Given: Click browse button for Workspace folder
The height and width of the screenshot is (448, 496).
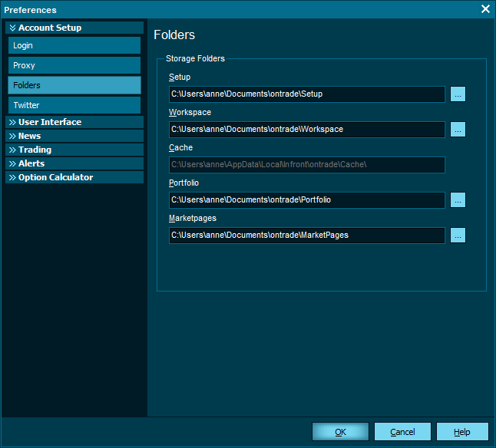Looking at the screenshot, I should [458, 130].
